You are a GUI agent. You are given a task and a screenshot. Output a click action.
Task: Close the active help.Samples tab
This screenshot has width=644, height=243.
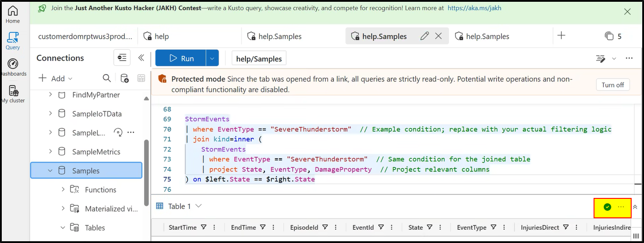(x=438, y=36)
